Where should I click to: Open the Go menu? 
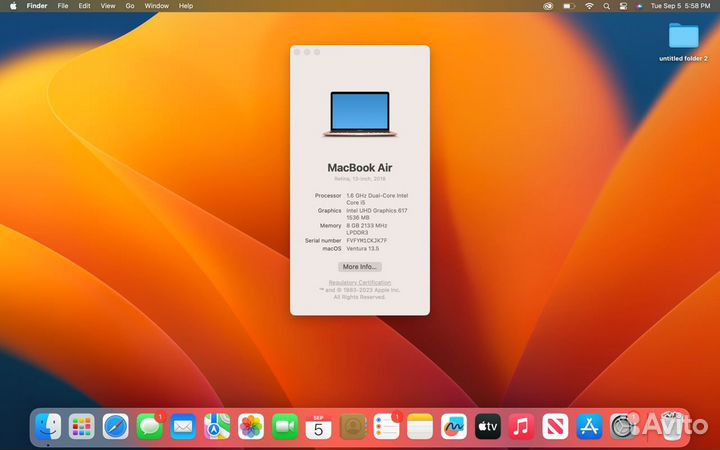pos(130,6)
